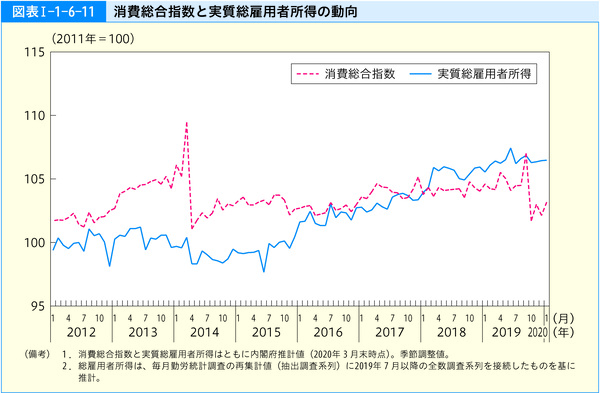Click the year label 2012
Screen dimensions: 600x393
click(81, 332)
